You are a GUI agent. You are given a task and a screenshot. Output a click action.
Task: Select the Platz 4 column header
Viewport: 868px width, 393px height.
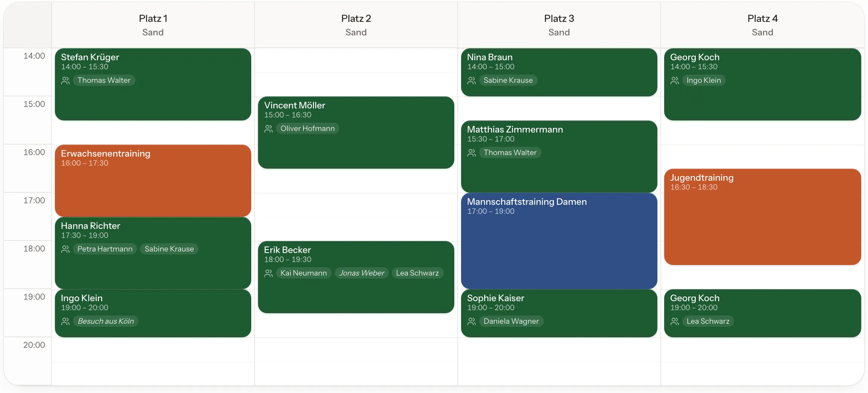point(762,25)
